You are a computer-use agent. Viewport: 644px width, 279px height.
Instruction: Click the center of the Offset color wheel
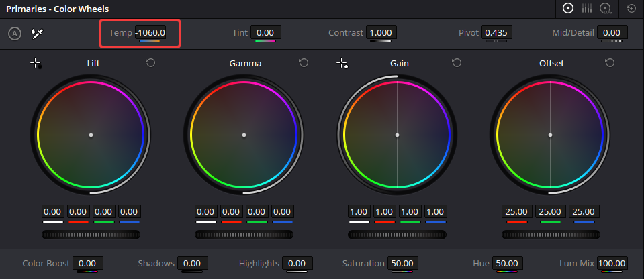coord(551,135)
